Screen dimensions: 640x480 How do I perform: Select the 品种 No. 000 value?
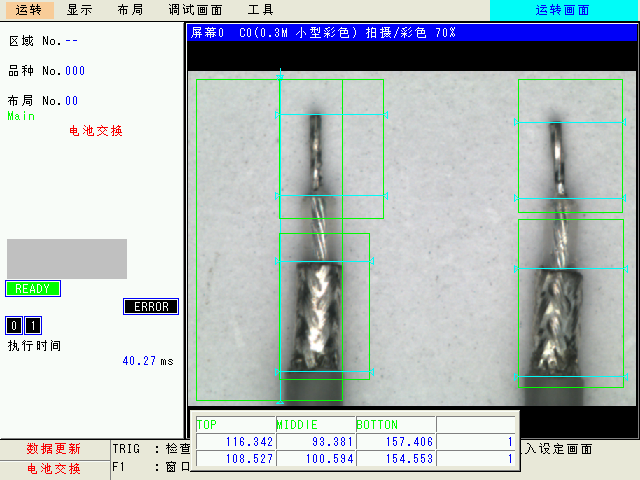[x=75, y=71]
